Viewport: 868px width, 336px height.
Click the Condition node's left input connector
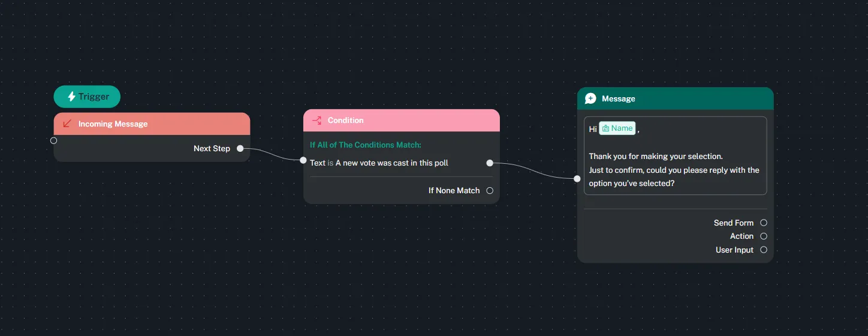tap(303, 160)
